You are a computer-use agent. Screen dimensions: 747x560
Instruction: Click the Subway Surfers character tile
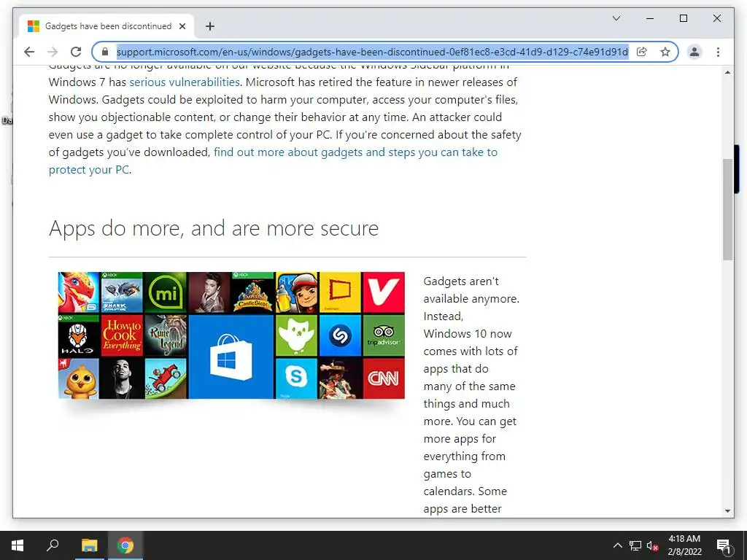click(296, 292)
